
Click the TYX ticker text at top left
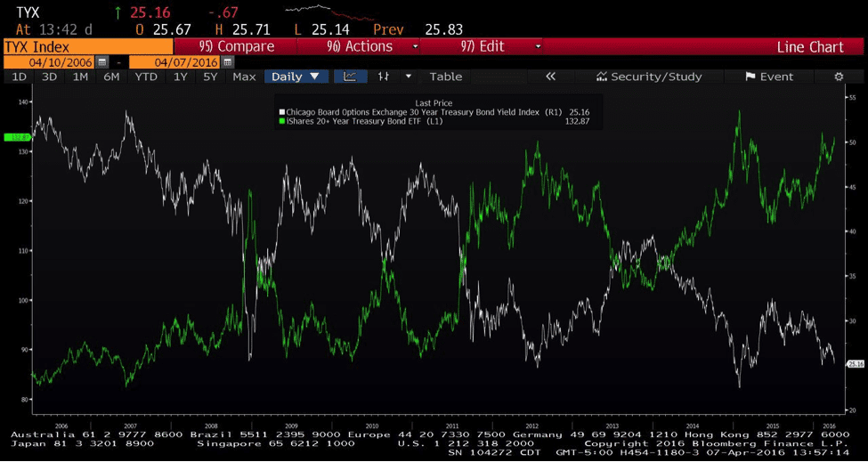click(28, 12)
